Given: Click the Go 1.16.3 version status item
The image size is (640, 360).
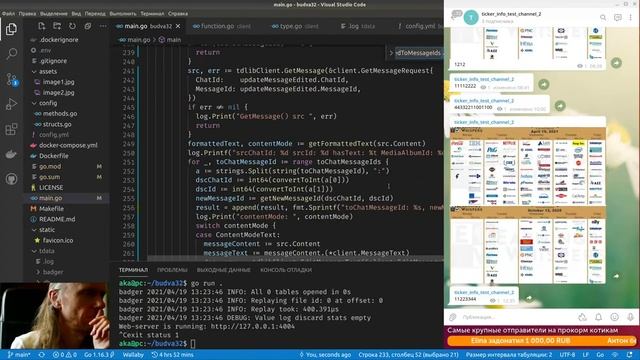Looking at the screenshot, I should 99,355.
